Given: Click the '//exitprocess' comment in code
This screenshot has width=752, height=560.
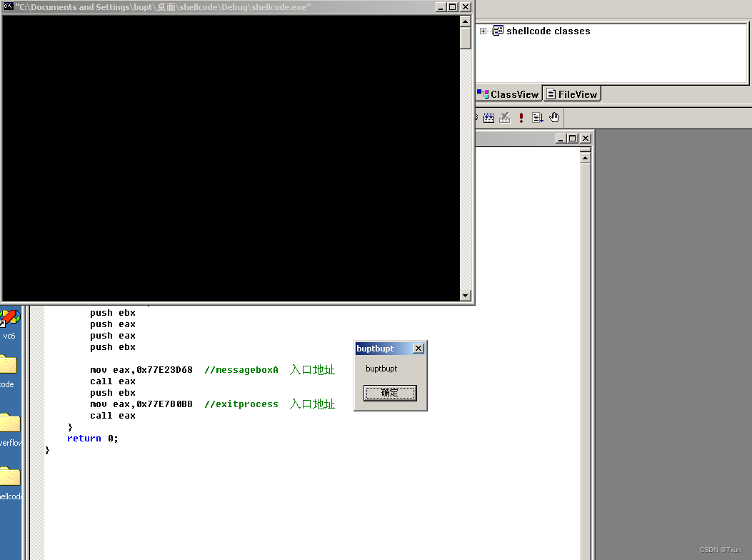Looking at the screenshot, I should pos(241,404).
